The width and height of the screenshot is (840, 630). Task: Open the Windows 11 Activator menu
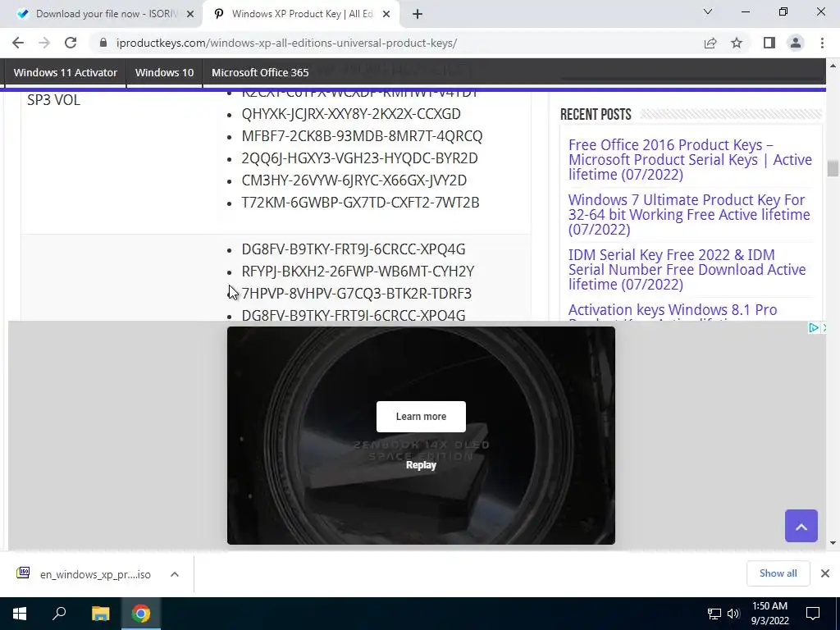coord(66,72)
